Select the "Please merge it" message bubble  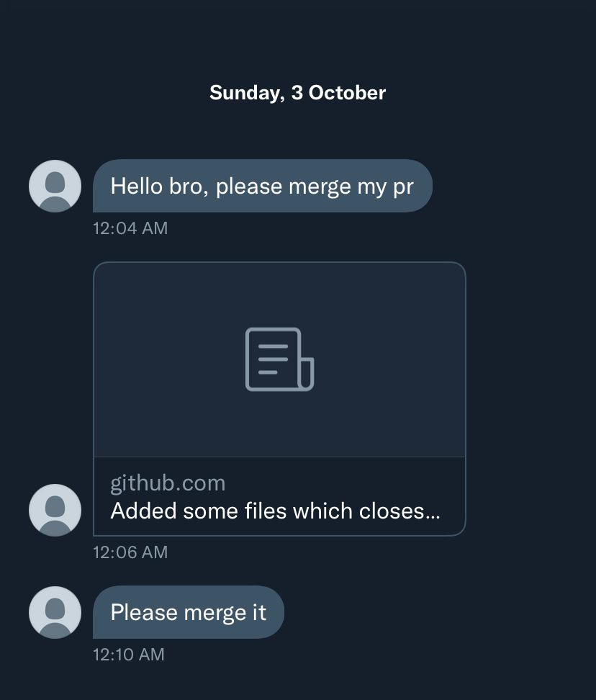click(189, 612)
